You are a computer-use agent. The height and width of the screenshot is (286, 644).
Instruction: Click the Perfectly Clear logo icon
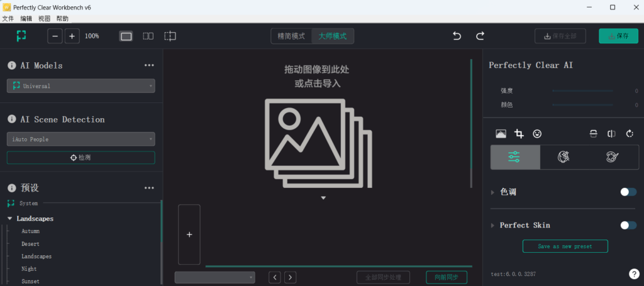pos(21,36)
